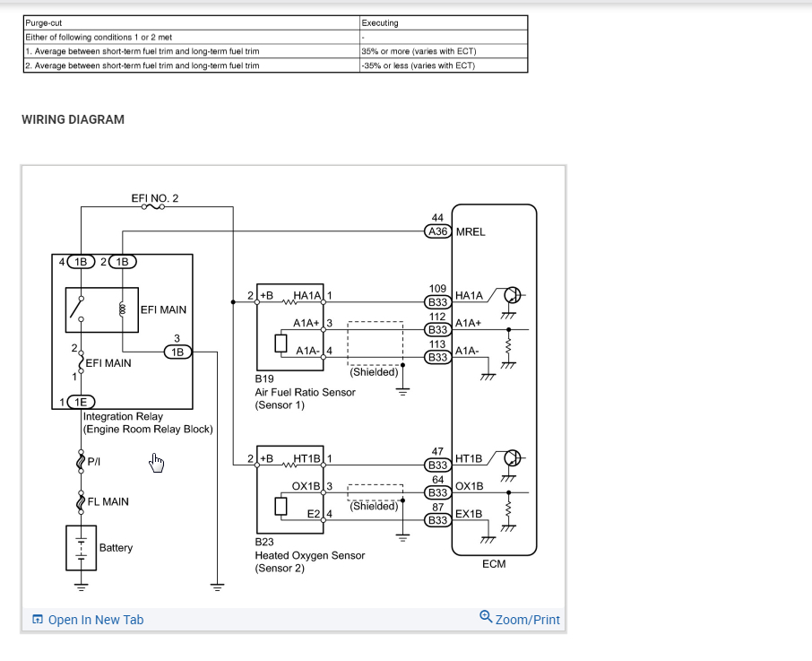Click the P/I fuse symbol
Screen dimensions: 812x661
pyautogui.click(x=81, y=461)
